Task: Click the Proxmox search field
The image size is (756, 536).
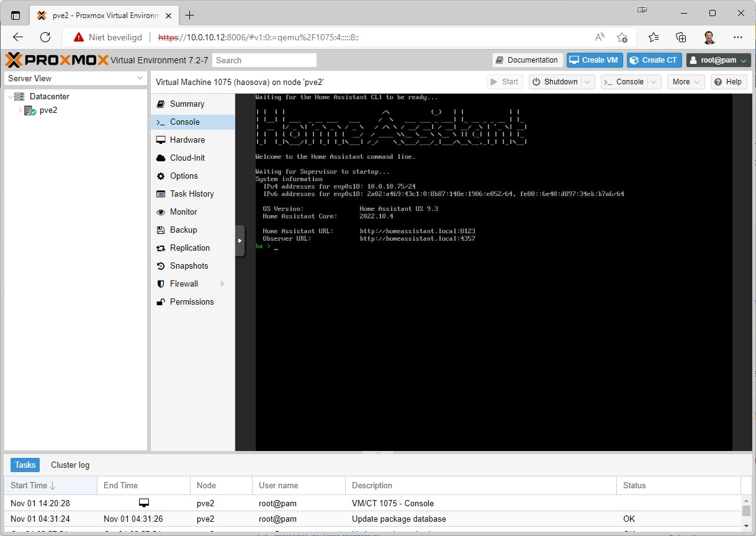Action: tap(264, 60)
